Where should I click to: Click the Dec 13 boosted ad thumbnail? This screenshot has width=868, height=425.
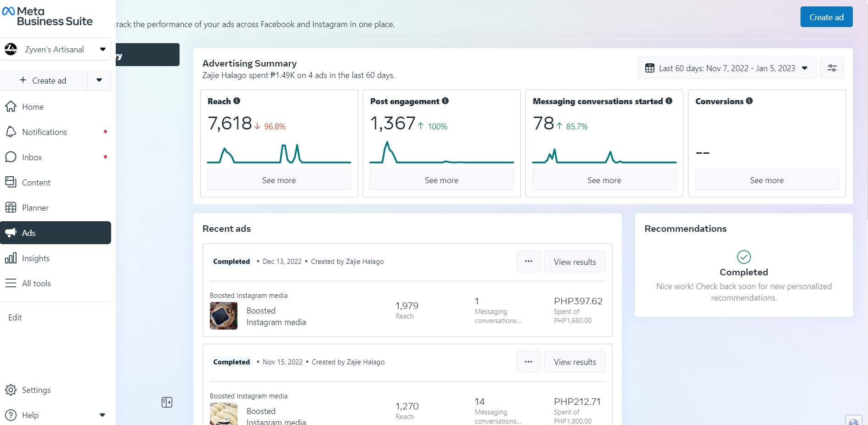coord(224,316)
